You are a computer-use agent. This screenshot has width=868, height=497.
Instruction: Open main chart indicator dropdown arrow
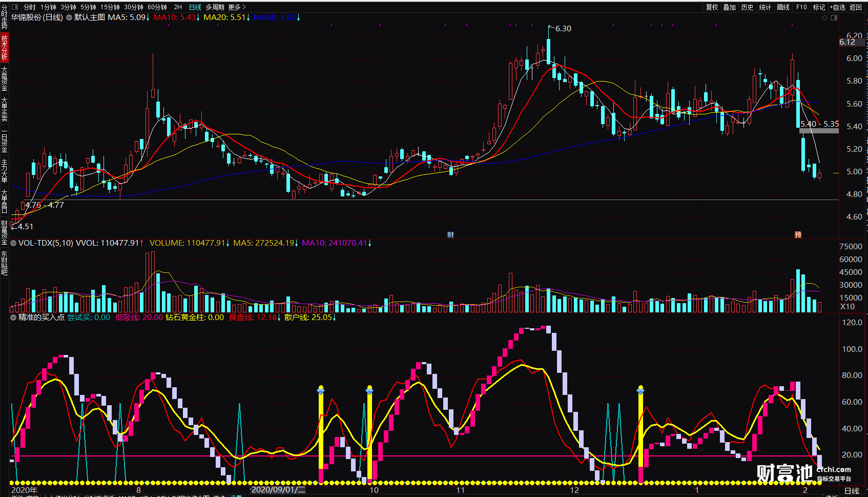coord(69,17)
